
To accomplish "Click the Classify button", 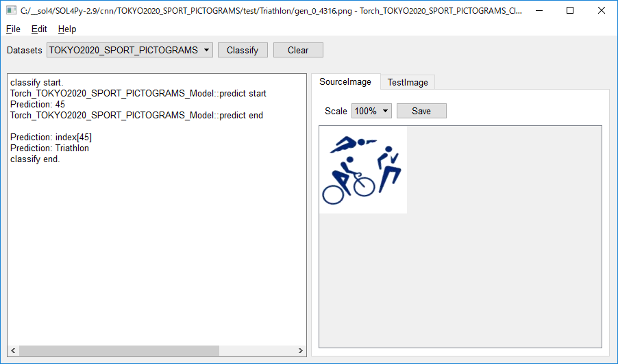I will tap(243, 50).
